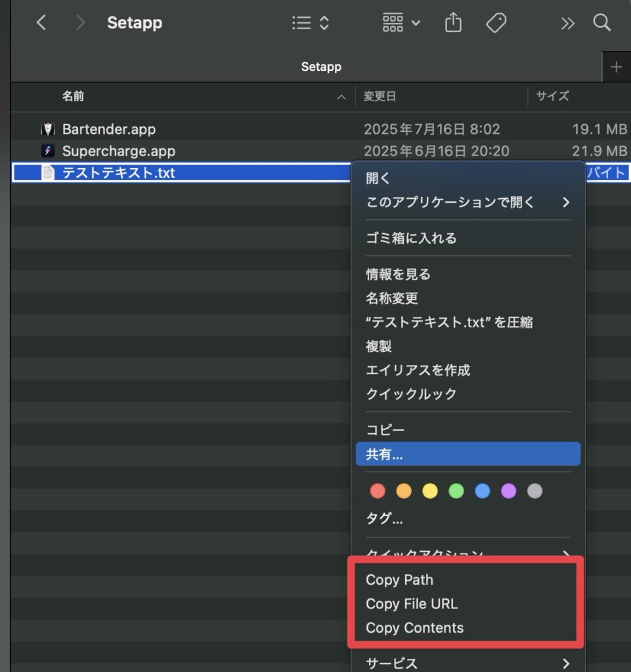Screen dimensions: 631x672
Task: Click the Share toolbar icon
Action: (x=453, y=22)
